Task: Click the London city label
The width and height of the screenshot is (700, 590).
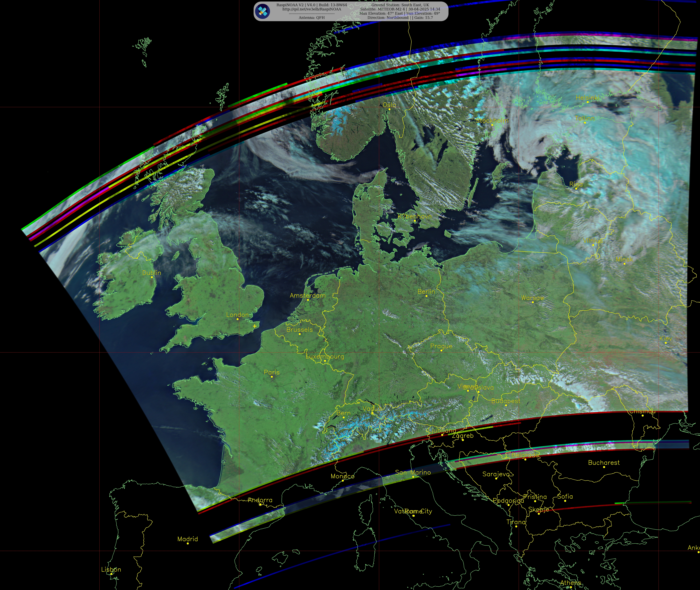Action: [237, 315]
